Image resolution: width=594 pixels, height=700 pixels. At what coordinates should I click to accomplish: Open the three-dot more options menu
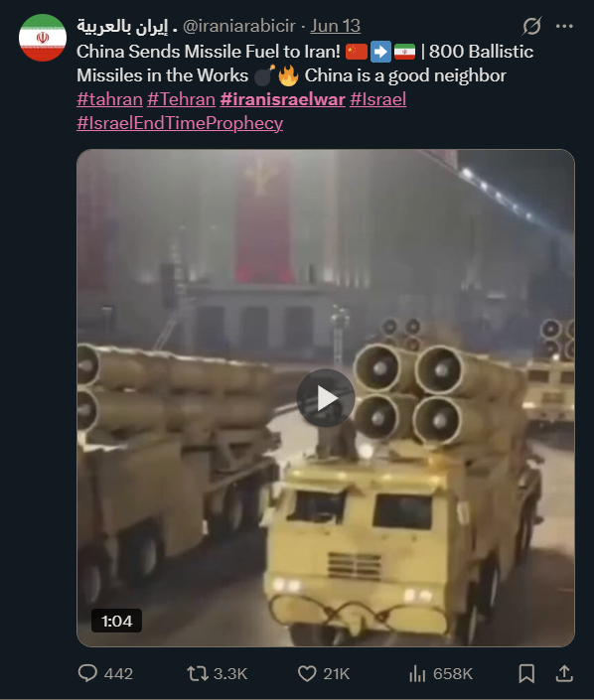(564, 27)
